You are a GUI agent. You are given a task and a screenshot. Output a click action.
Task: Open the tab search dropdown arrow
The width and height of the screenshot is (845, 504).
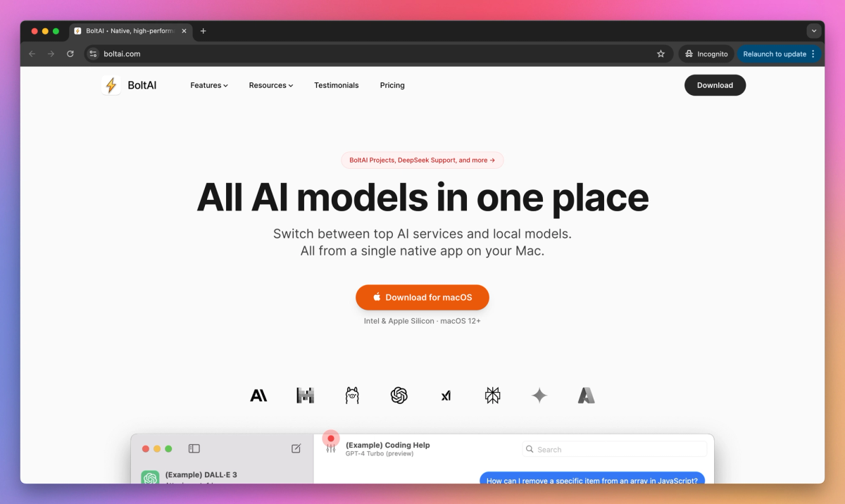click(x=814, y=31)
